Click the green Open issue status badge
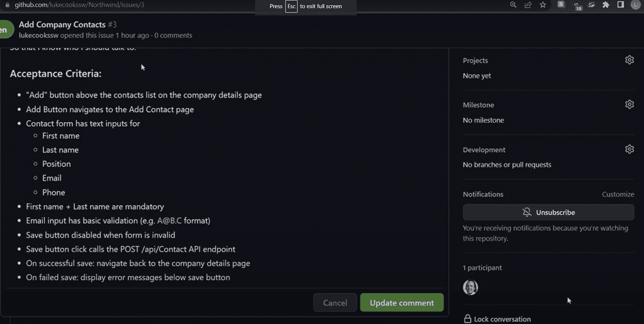 point(5,30)
